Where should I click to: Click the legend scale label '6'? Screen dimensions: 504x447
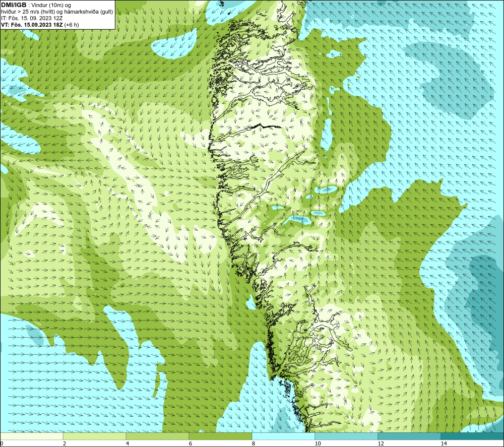[191, 444]
